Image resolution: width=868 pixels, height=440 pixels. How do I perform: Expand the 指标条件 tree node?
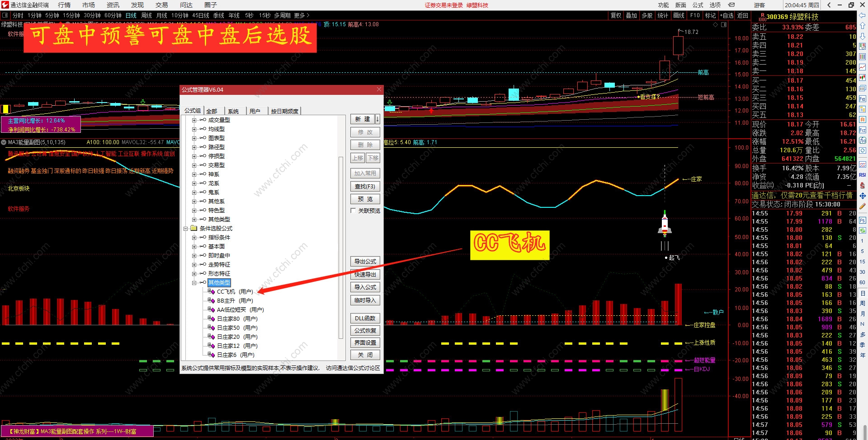coord(194,238)
